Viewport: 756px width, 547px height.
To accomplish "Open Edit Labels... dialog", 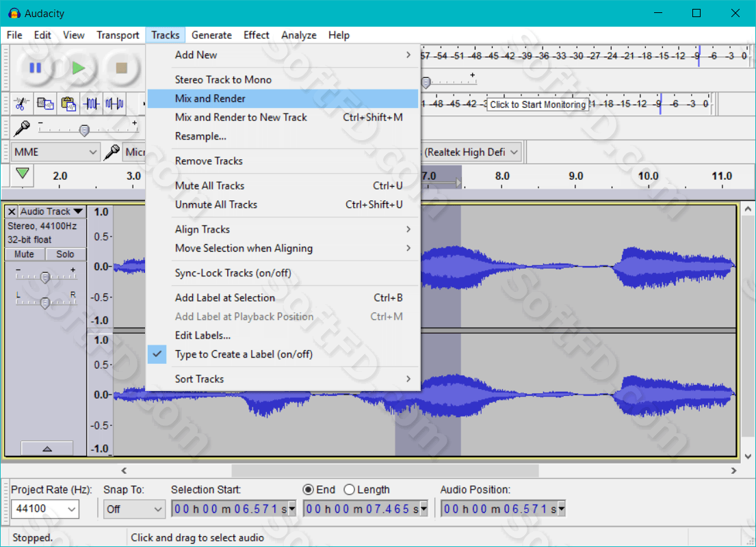I will (x=283, y=336).
